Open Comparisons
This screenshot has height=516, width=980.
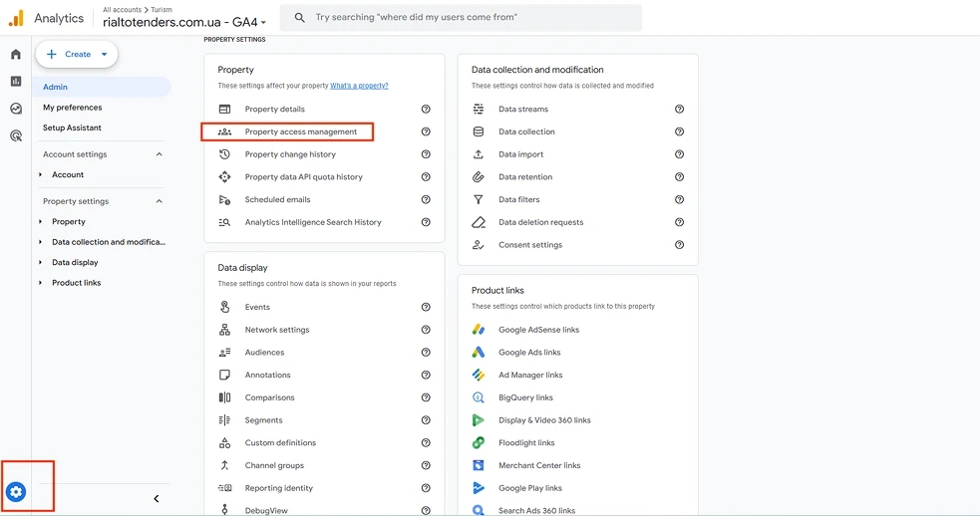click(x=269, y=397)
